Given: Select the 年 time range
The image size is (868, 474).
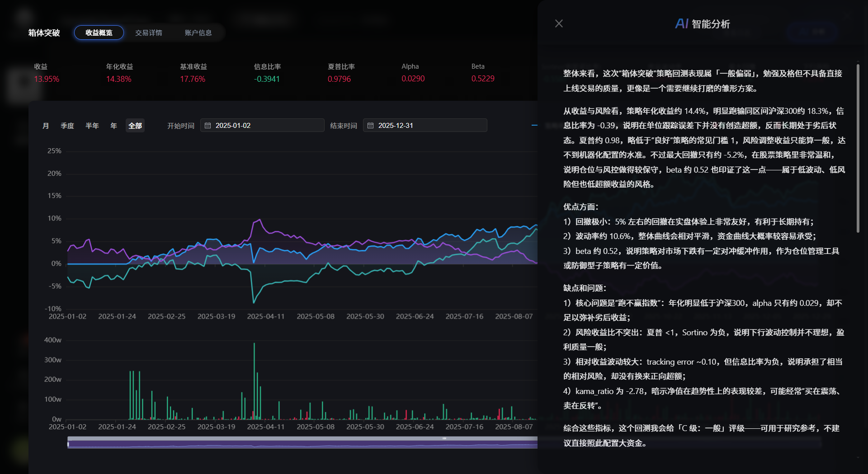Looking at the screenshot, I should click(114, 126).
